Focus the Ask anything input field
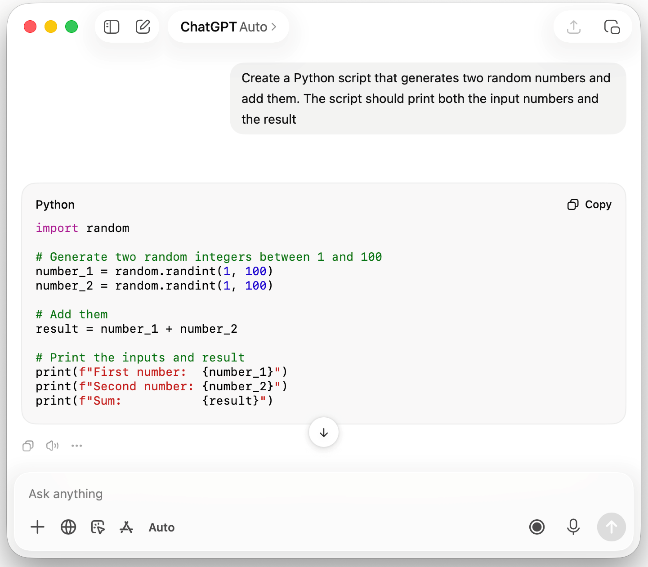 click(324, 494)
